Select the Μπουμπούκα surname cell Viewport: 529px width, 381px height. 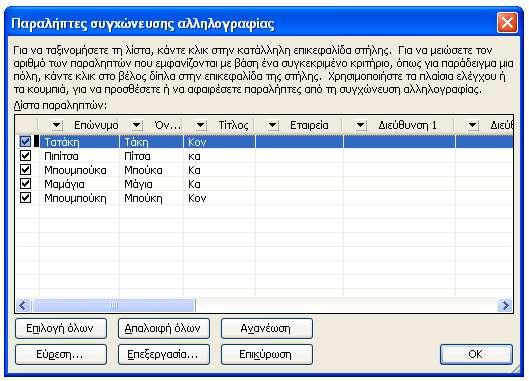pos(79,170)
